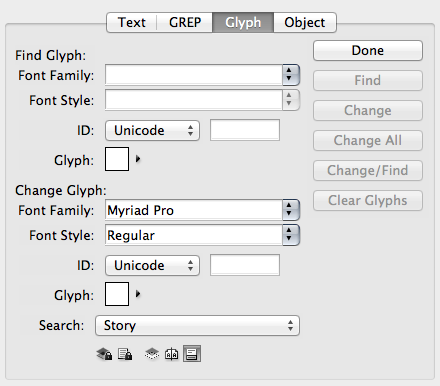The width and height of the screenshot is (440, 386).
Task: Toggle Include Hidden Layers icon
Action: point(152,354)
